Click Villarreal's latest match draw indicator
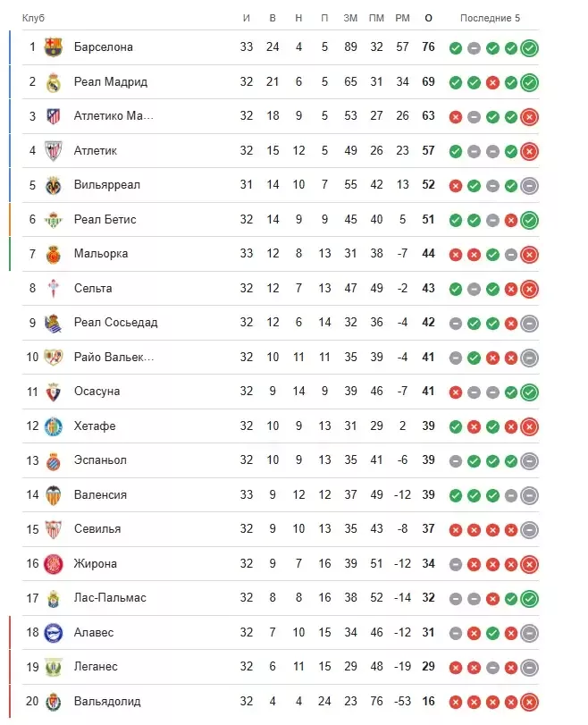 click(x=529, y=185)
